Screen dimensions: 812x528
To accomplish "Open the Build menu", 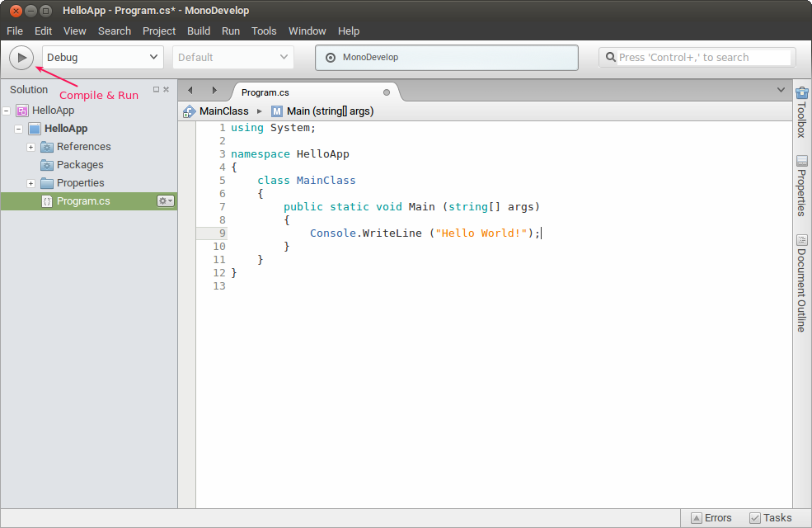I will 198,31.
